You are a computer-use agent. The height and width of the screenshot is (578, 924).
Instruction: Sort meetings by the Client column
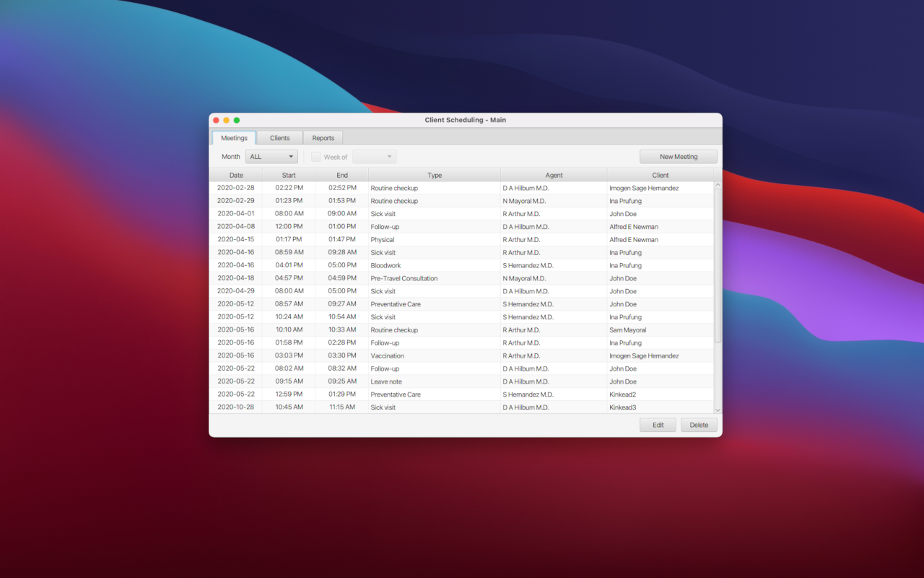click(x=660, y=175)
